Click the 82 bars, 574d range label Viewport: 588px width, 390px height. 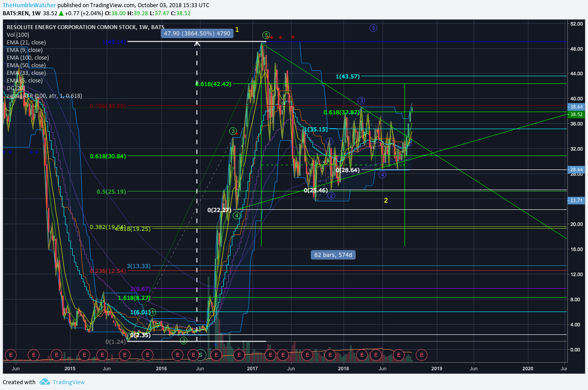pos(334,255)
